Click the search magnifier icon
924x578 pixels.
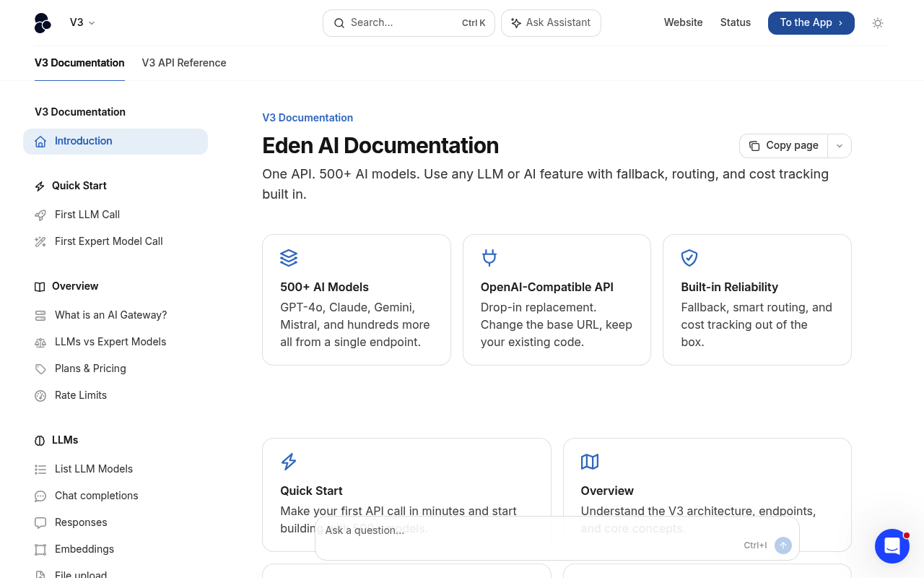339,23
